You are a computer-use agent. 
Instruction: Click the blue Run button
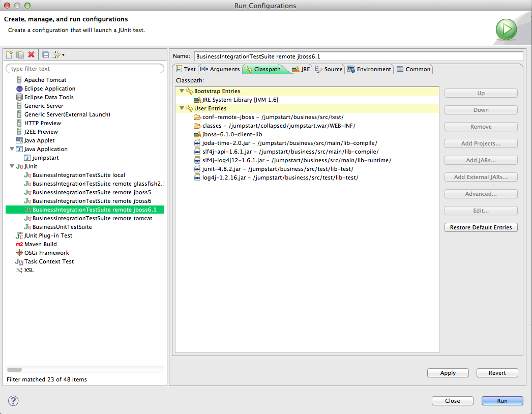tap(502, 401)
